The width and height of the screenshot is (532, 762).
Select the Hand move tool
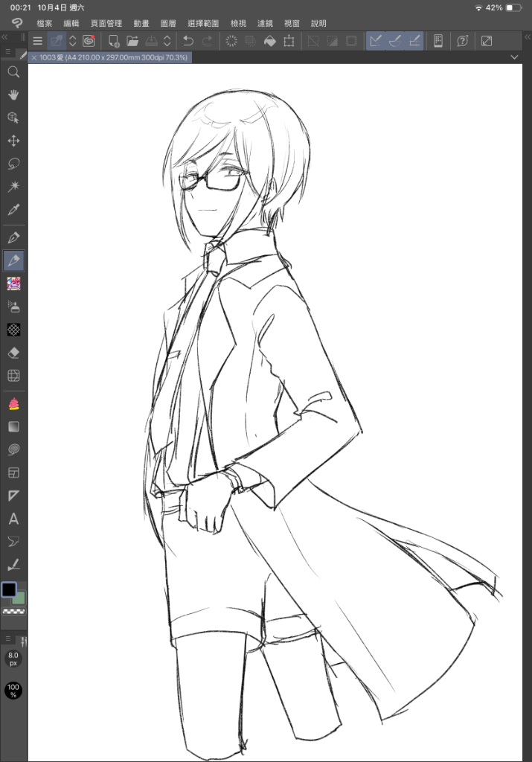[x=13, y=95]
